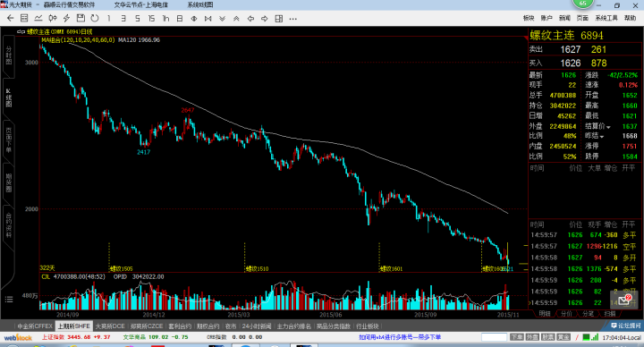Switch to 郑商所CZCE tab
Viewport: 644px width, 347px height.
coord(147,326)
